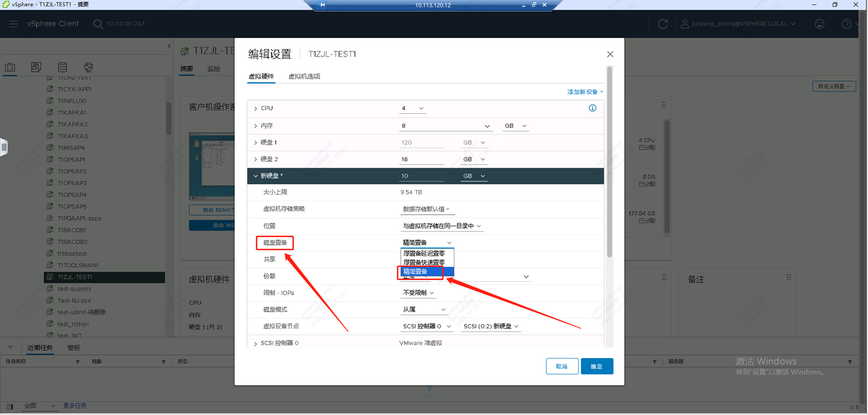This screenshot has height=415, width=868.
Task: Open the Networking inventory view icon
Action: [88, 67]
